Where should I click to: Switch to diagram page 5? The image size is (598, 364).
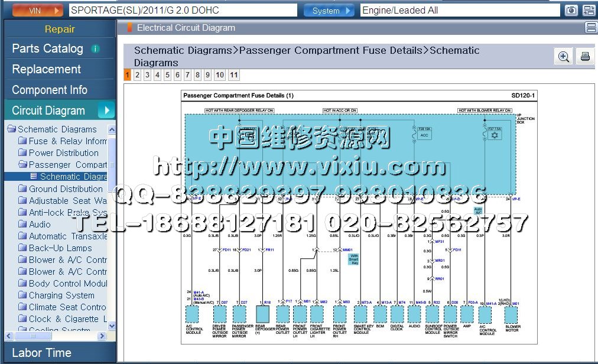pyautogui.click(x=167, y=75)
